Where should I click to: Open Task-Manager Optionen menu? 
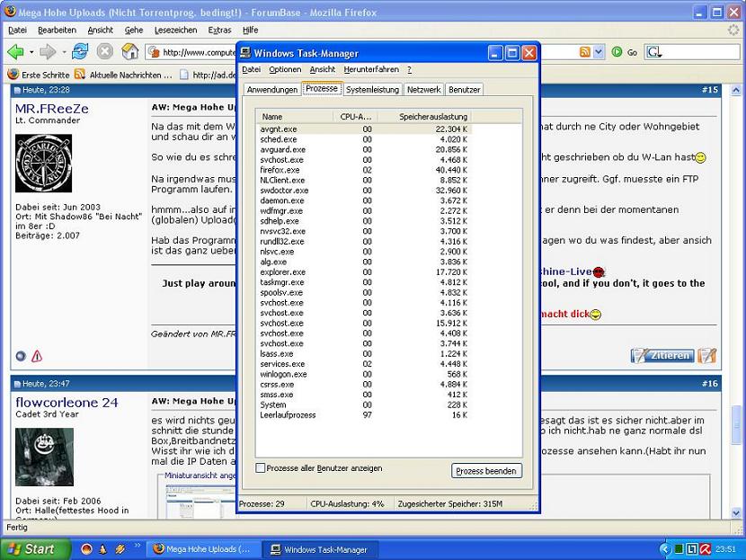(285, 69)
